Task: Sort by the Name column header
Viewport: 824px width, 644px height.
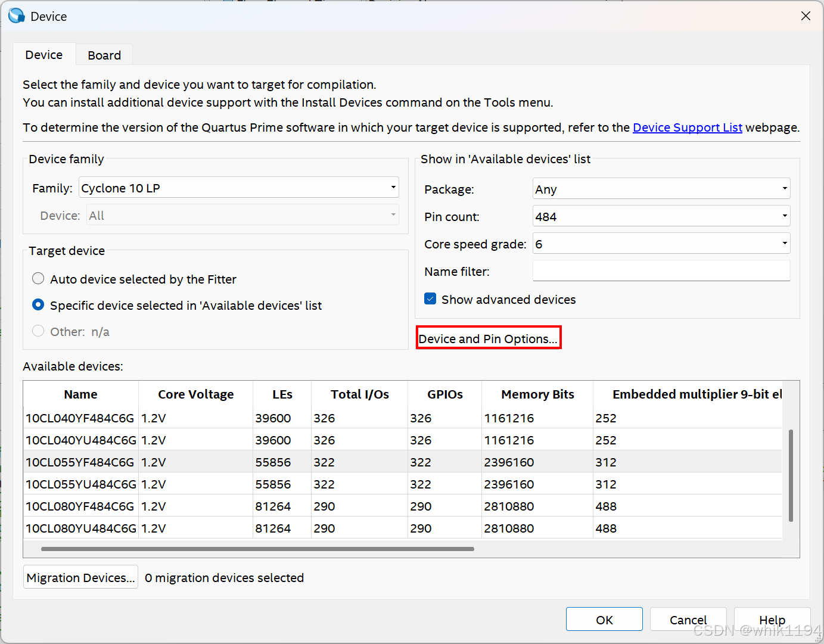Action: [81, 394]
